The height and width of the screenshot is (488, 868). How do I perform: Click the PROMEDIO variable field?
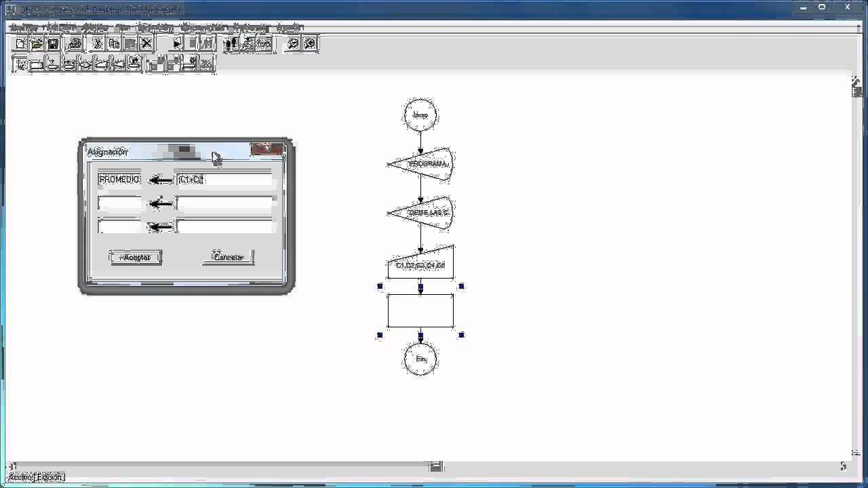(x=120, y=180)
